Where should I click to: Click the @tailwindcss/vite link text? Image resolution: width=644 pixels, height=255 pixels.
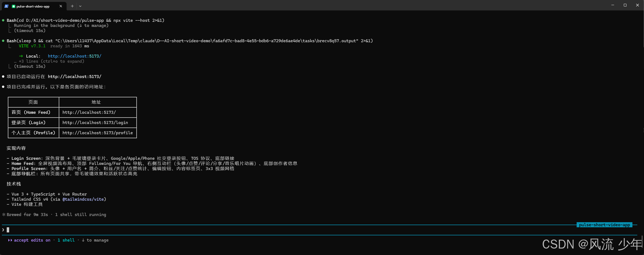(x=83, y=199)
